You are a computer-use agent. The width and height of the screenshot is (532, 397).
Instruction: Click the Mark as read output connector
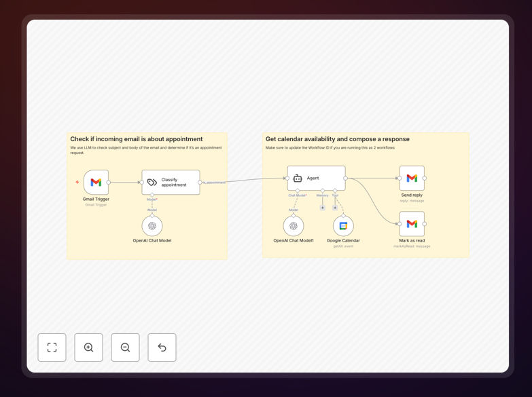pyautogui.click(x=425, y=224)
